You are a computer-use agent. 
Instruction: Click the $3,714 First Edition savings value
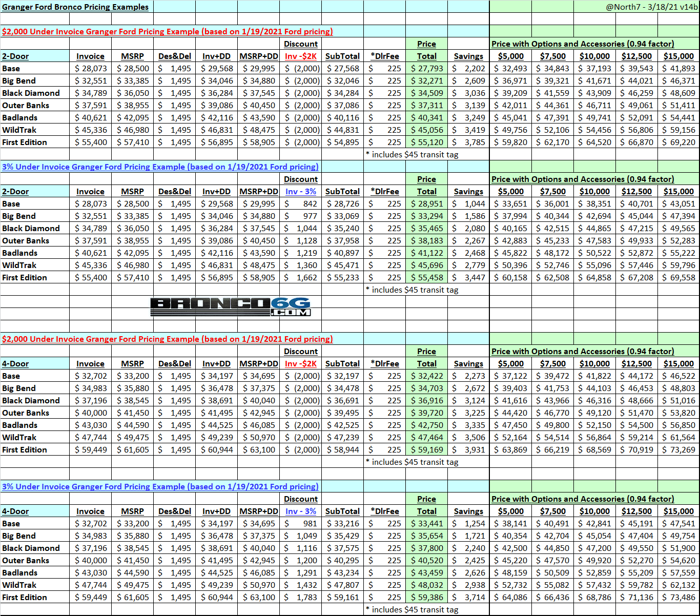click(x=468, y=597)
